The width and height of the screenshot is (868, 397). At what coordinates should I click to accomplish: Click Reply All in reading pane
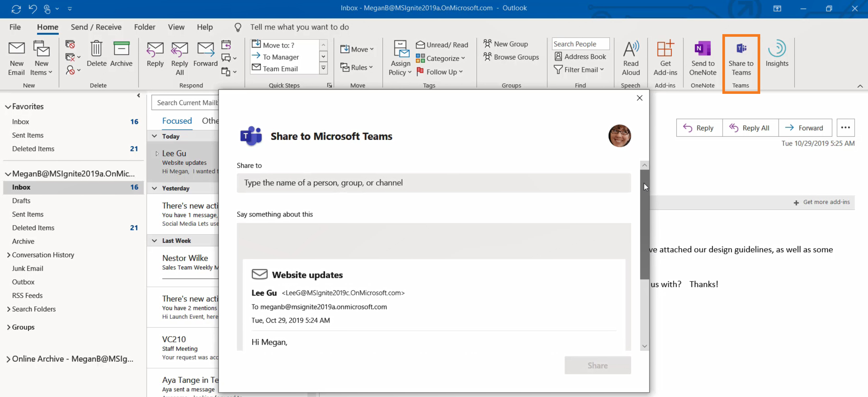point(750,127)
